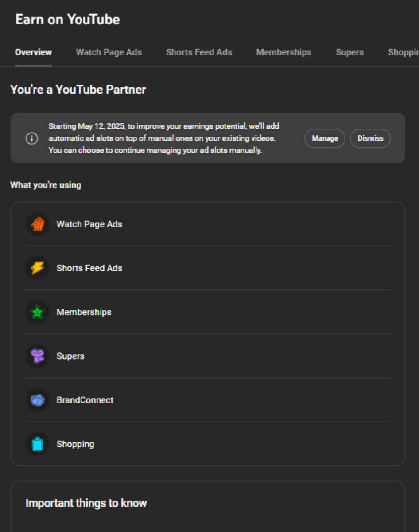This screenshot has width=419, height=532.
Task: Open the Shorts Feed Ads list row
Action: tap(208, 268)
